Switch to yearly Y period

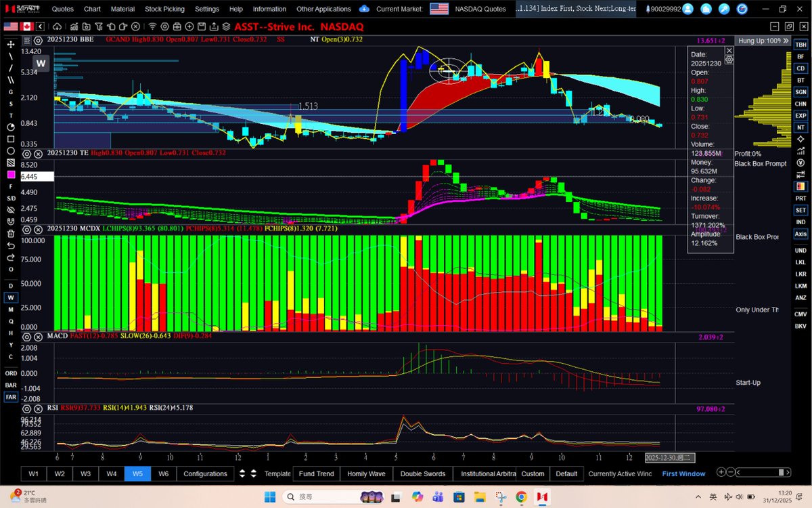click(x=11, y=345)
